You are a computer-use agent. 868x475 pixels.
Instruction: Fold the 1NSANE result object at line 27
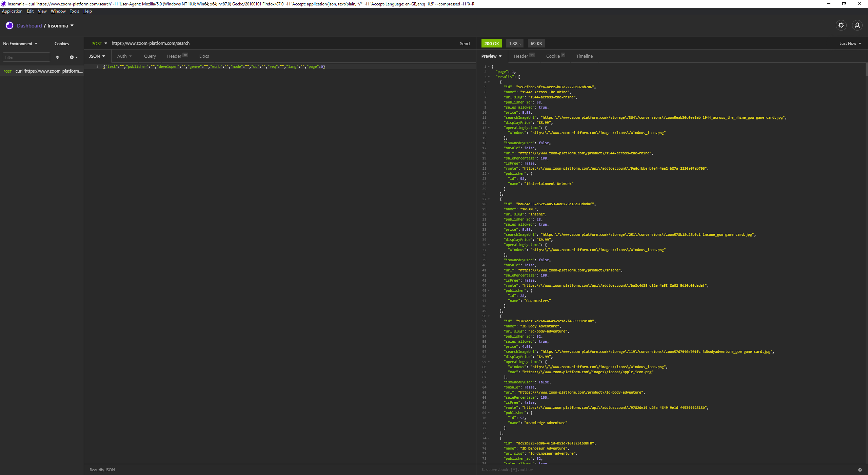(x=489, y=199)
